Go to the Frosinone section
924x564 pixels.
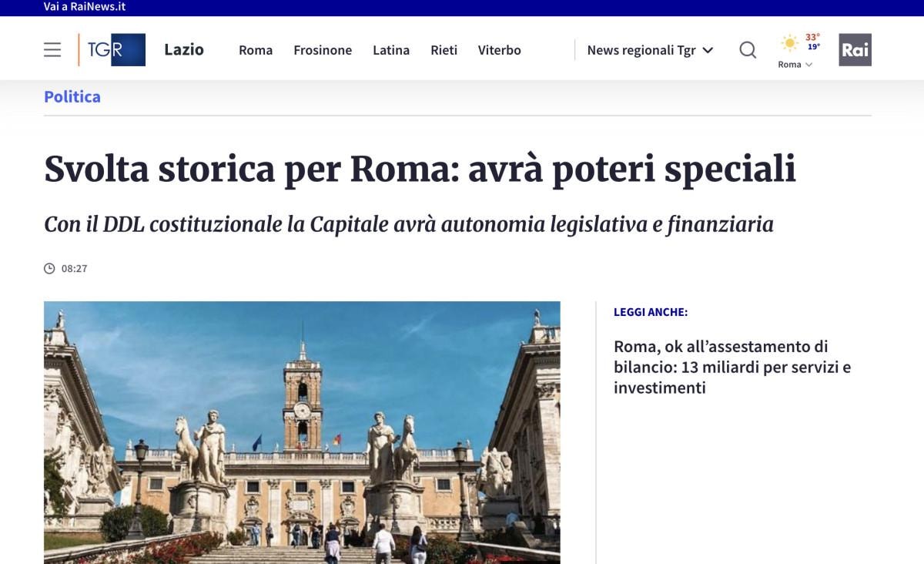click(x=323, y=50)
